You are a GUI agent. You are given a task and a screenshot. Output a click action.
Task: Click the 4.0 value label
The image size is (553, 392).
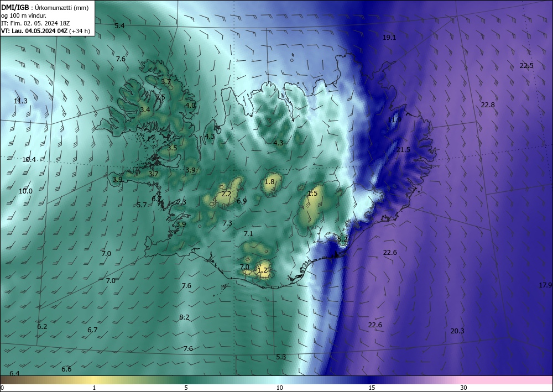coord(190,106)
